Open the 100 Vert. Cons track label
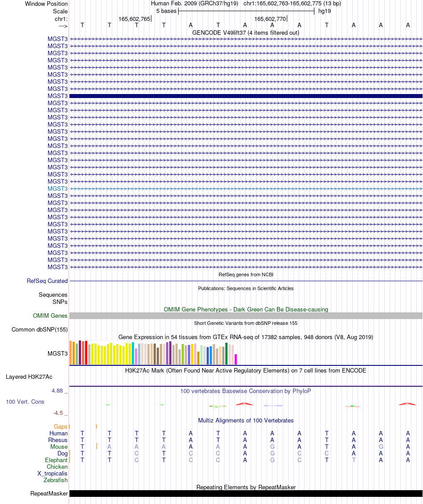Image resolution: width=423 pixels, height=504 pixels. click(25, 402)
